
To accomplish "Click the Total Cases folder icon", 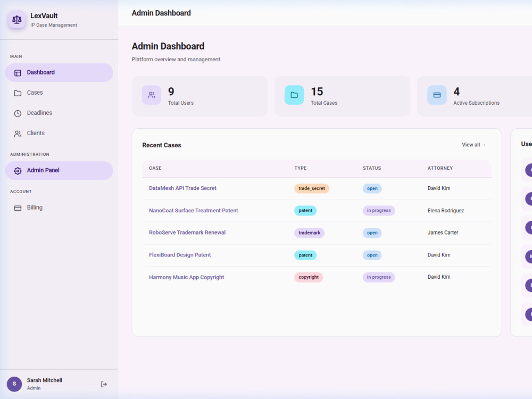I will click(x=294, y=95).
